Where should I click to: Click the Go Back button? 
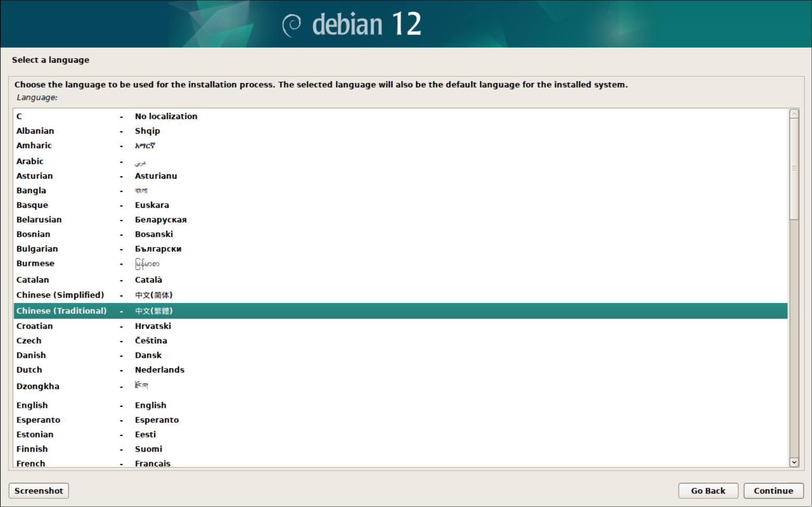tap(708, 491)
